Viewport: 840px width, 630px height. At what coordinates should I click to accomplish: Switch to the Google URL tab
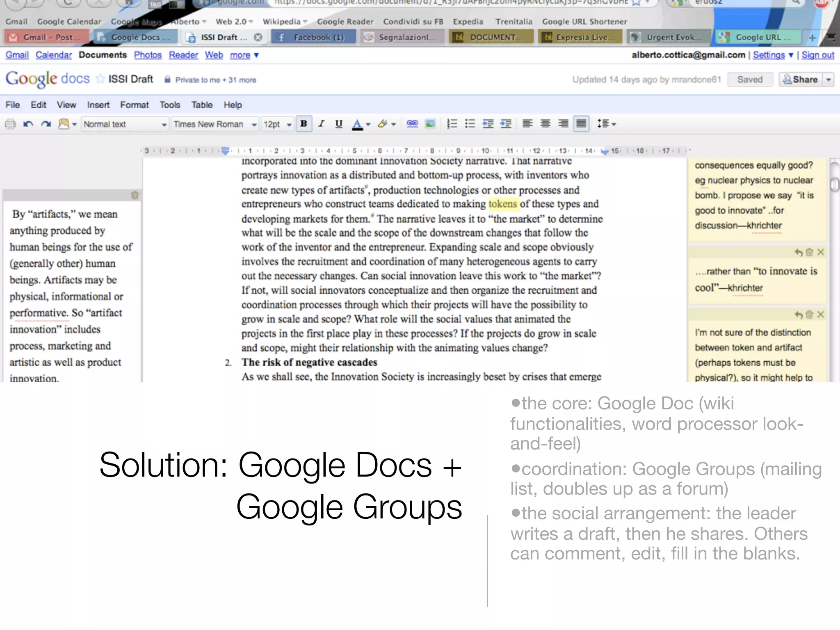[x=758, y=37]
